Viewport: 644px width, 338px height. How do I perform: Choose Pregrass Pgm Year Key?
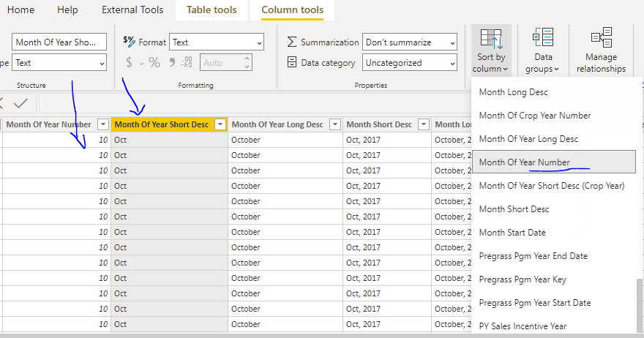tap(554, 279)
